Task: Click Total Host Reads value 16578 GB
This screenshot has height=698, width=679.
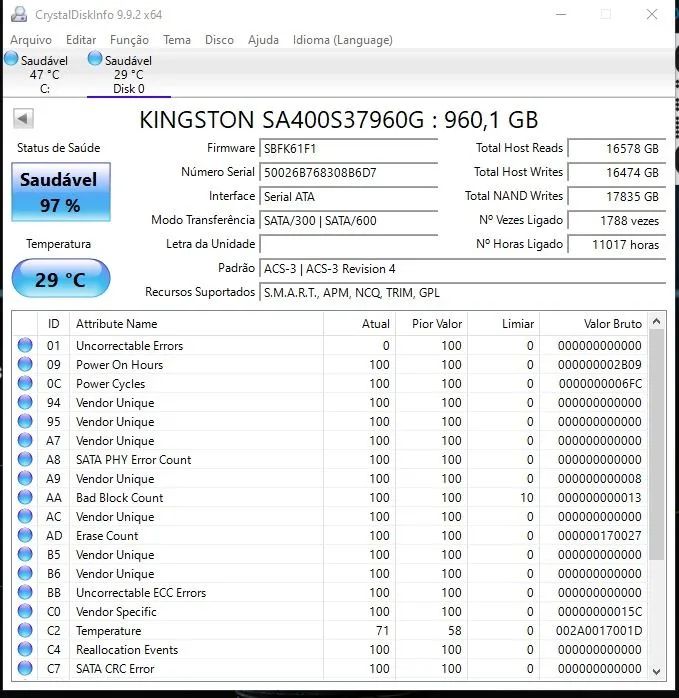Action: point(617,149)
